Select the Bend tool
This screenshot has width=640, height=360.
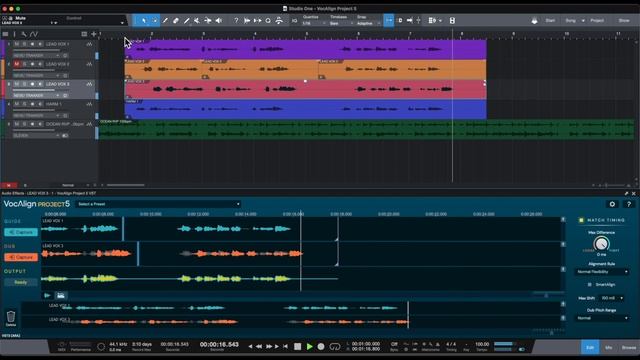pyautogui.click(x=208, y=20)
